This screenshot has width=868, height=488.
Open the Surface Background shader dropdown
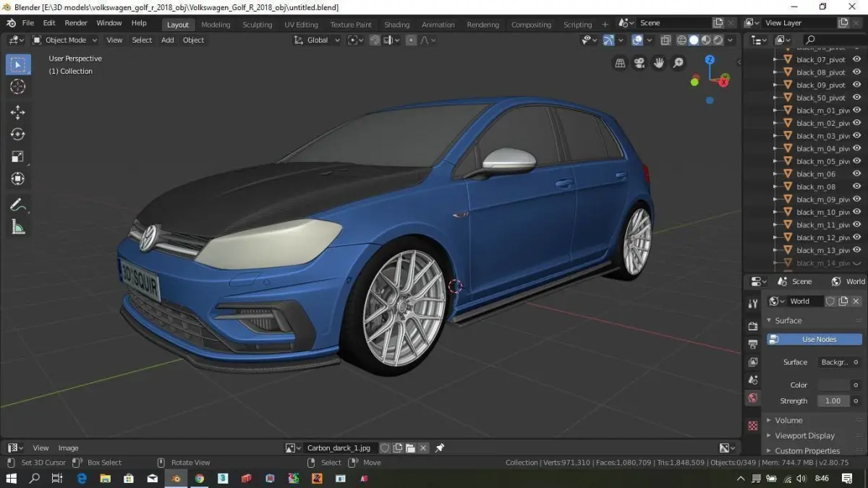coord(833,362)
